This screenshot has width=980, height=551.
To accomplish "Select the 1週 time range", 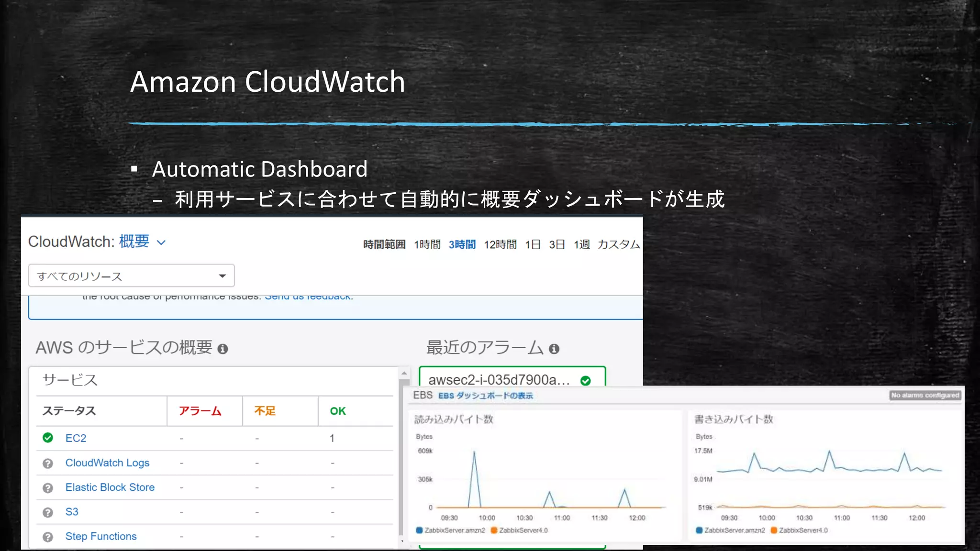I will [x=582, y=244].
